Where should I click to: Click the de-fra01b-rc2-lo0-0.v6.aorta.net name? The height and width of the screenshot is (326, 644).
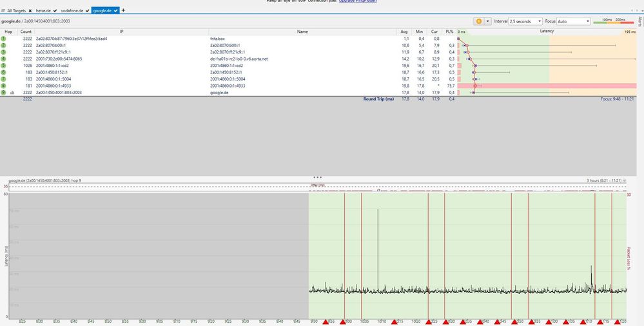click(x=239, y=59)
